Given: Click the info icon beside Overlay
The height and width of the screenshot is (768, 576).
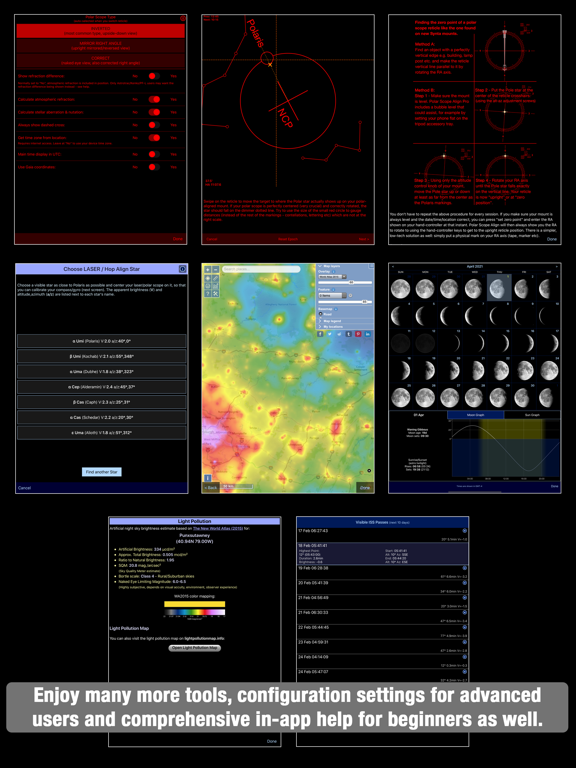Looking at the screenshot, I should pyautogui.click(x=334, y=272).
